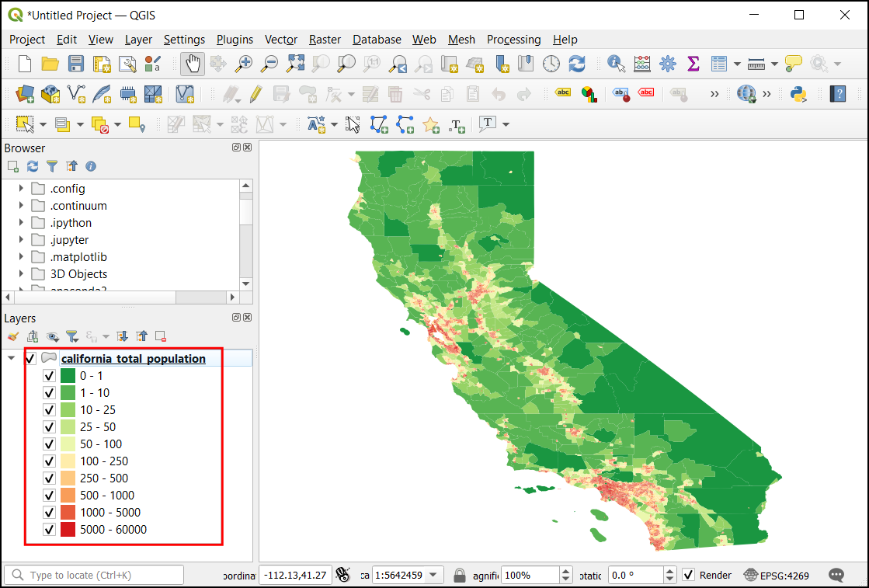The height and width of the screenshot is (588, 869).
Task: Select the 3D Objects folder
Action: (x=78, y=274)
